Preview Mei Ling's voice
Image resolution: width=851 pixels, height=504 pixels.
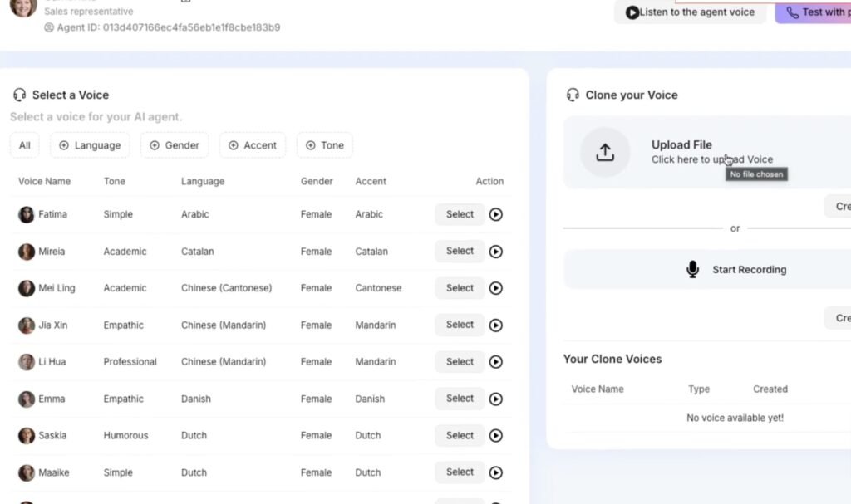point(496,288)
